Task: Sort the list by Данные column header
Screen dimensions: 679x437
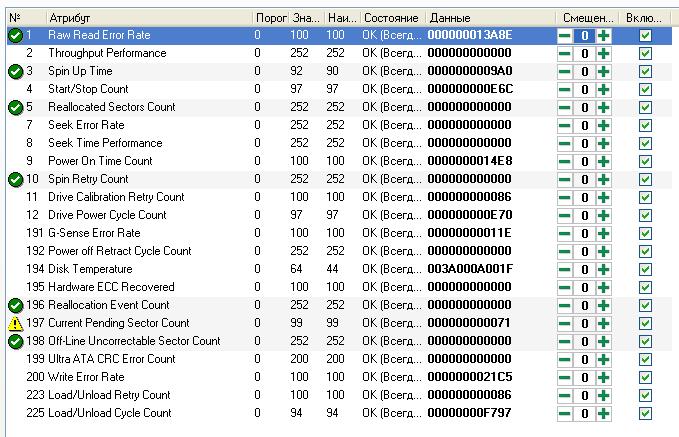Action: point(490,18)
